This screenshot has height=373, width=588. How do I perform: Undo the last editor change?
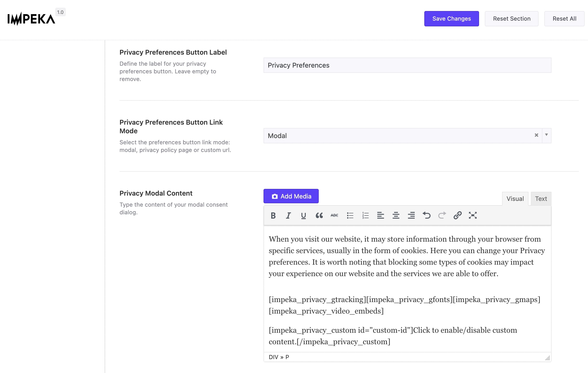[x=426, y=216]
